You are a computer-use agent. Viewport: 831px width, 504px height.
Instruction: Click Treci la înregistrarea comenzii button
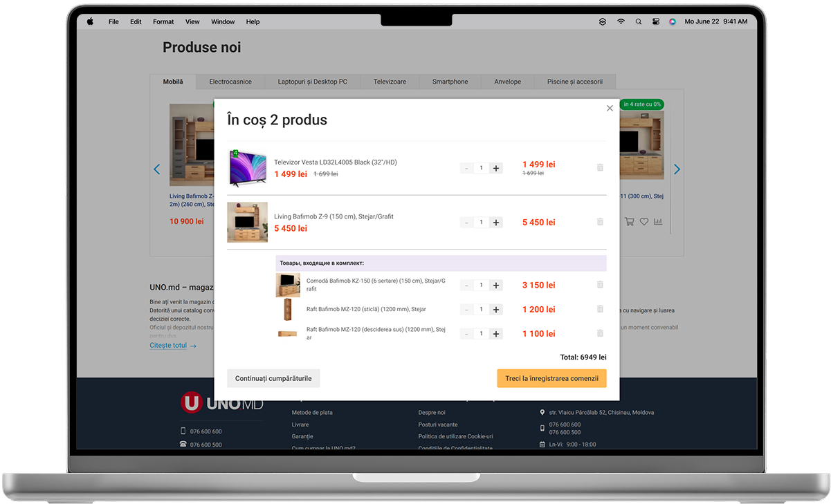[x=551, y=378]
